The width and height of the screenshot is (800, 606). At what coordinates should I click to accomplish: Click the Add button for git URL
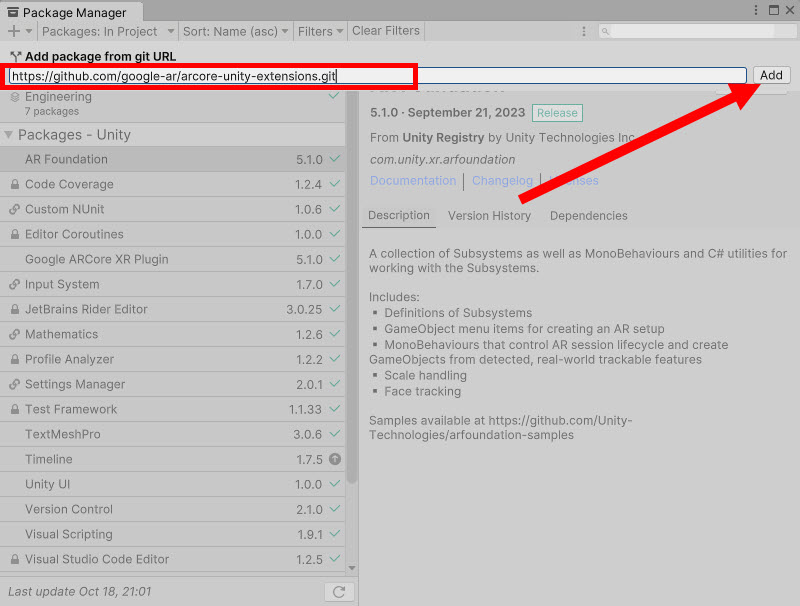tap(771, 75)
